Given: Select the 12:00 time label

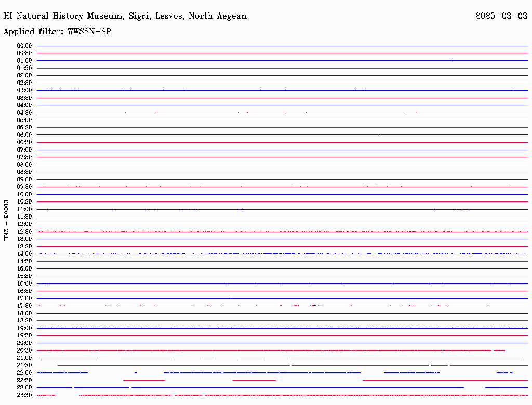Looking at the screenshot, I should [24, 224].
